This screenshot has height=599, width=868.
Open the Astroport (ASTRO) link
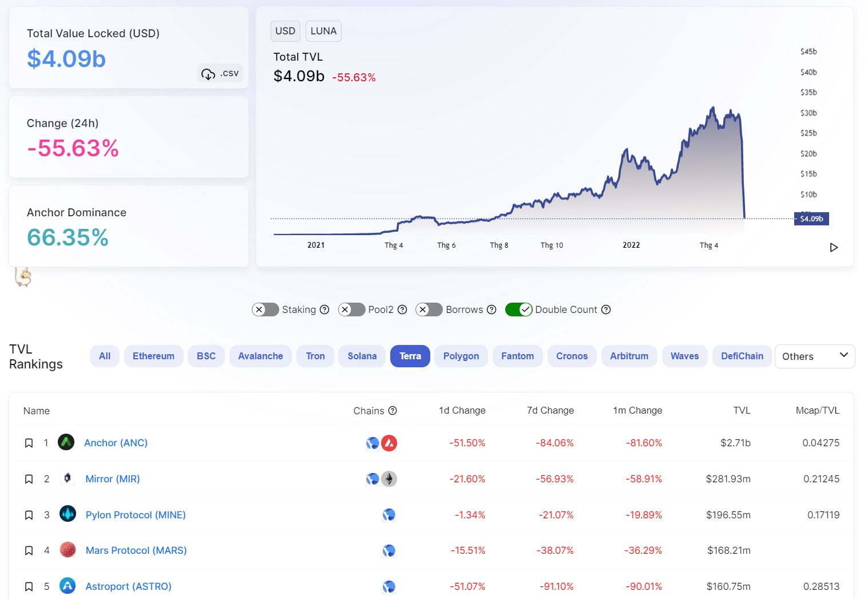[128, 586]
